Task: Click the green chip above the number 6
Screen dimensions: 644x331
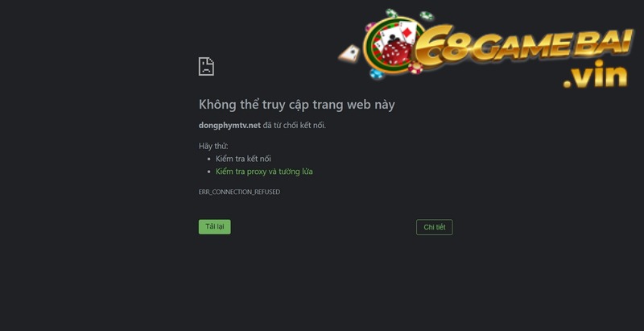Action: (427, 15)
